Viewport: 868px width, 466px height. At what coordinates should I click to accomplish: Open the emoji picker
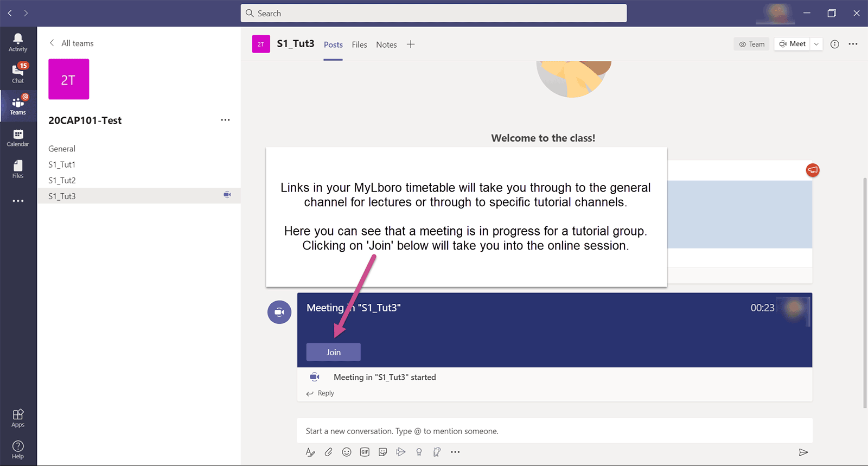pyautogui.click(x=347, y=452)
